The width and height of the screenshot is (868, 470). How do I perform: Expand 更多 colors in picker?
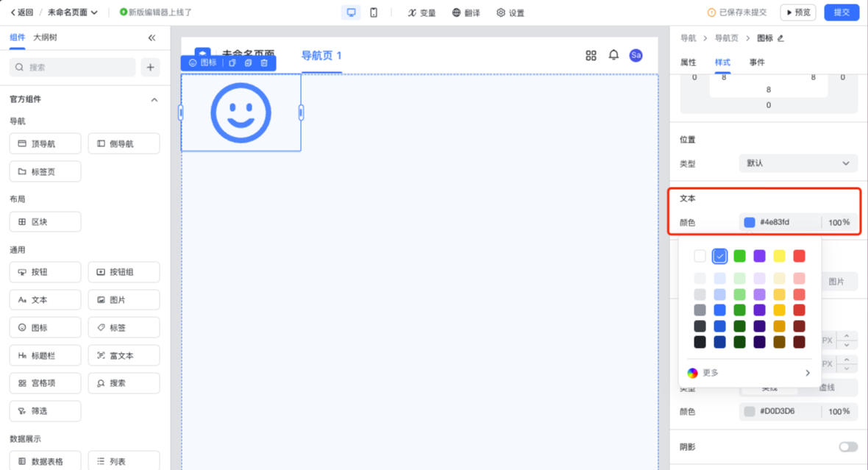(x=749, y=373)
